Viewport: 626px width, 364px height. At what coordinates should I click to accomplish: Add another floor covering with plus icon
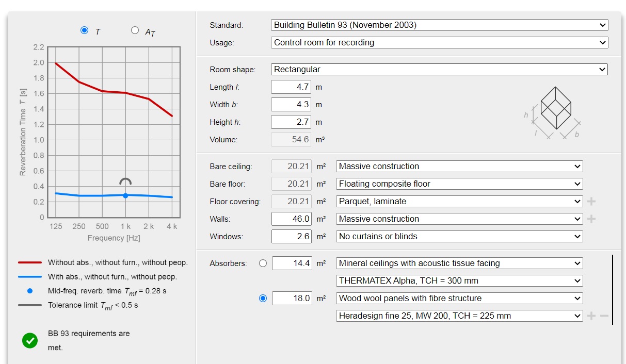click(x=591, y=201)
